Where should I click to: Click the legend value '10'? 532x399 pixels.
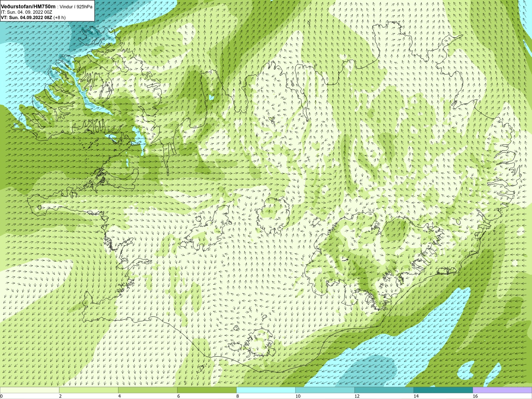pyautogui.click(x=298, y=396)
